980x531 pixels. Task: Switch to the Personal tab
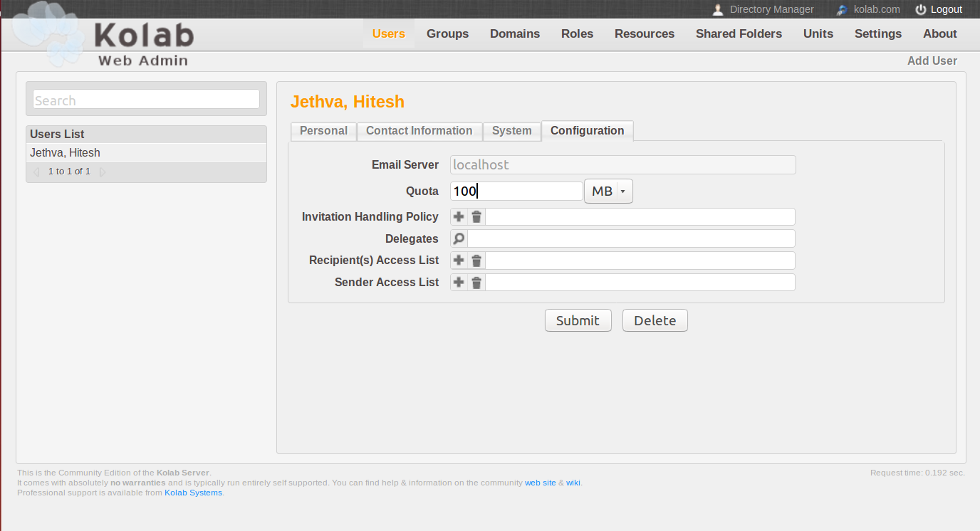323,131
